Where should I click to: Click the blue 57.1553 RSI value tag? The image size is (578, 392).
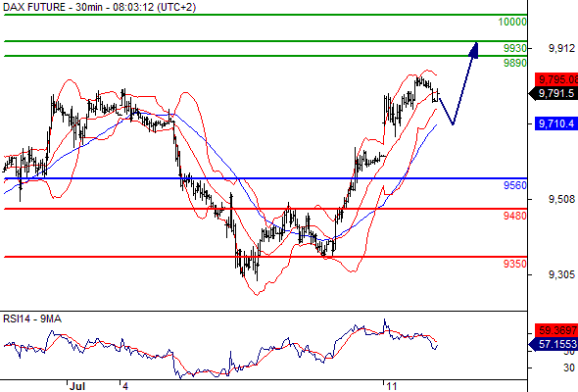(554, 344)
